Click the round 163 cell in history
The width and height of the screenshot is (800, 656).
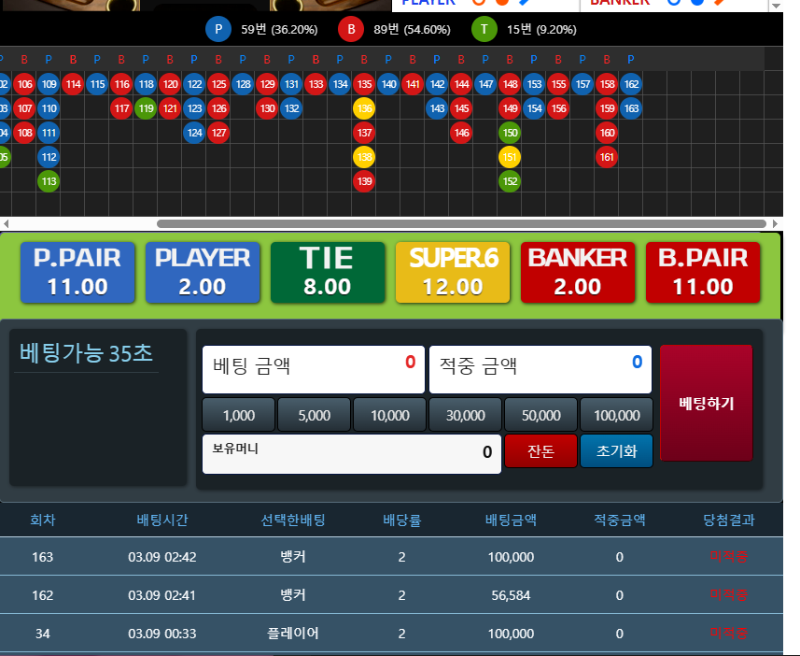[x=42, y=557]
